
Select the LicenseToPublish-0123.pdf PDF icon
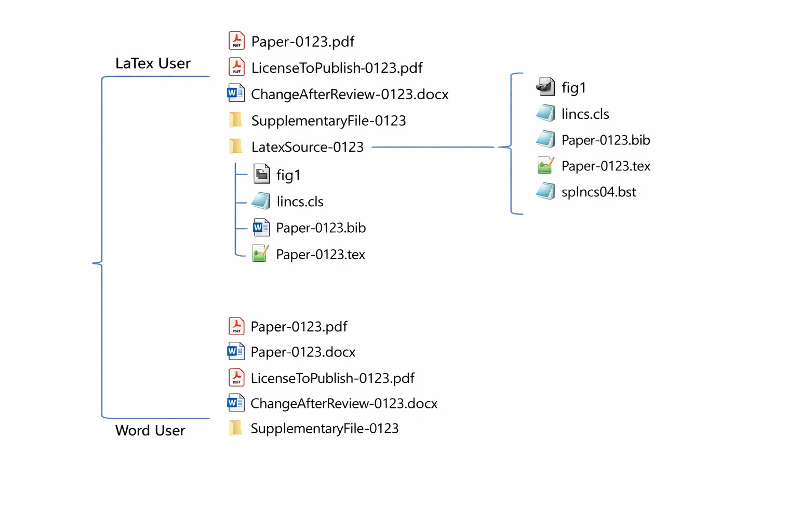236,66
